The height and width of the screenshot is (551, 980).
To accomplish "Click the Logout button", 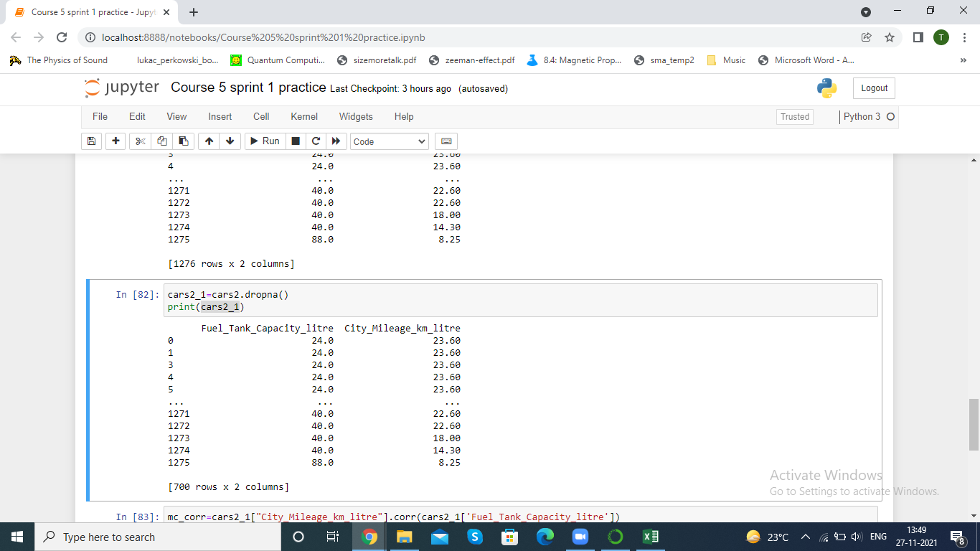I will pos(874,88).
